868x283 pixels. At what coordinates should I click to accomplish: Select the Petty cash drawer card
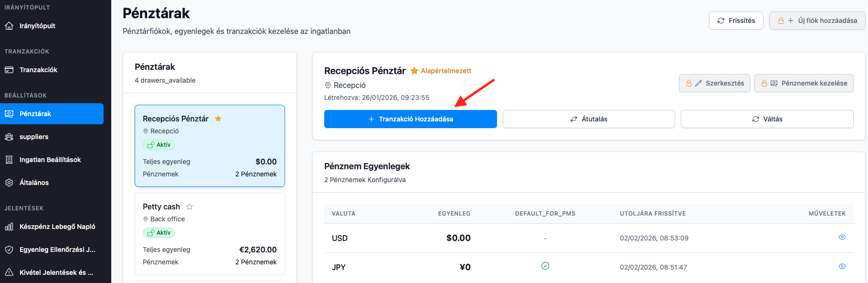tap(210, 234)
